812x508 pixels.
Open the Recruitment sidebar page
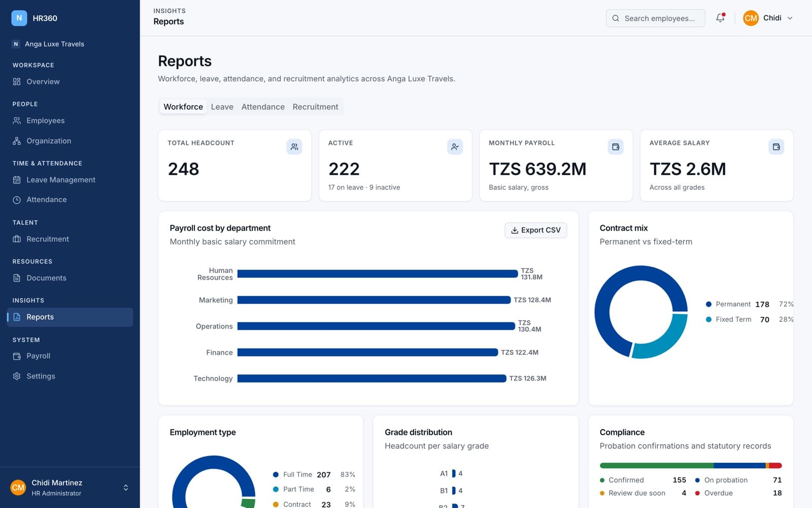tap(70, 239)
